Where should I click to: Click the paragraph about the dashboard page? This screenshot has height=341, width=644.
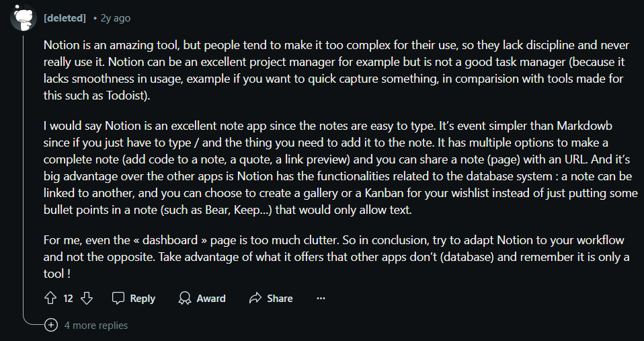[x=336, y=257]
